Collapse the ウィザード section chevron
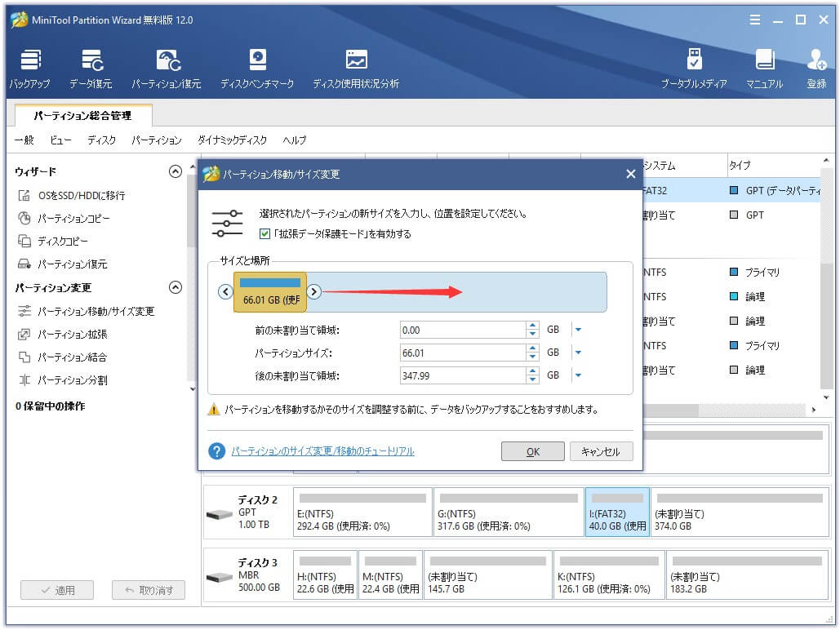Screen dimensions: 840x630 pyautogui.click(x=175, y=171)
